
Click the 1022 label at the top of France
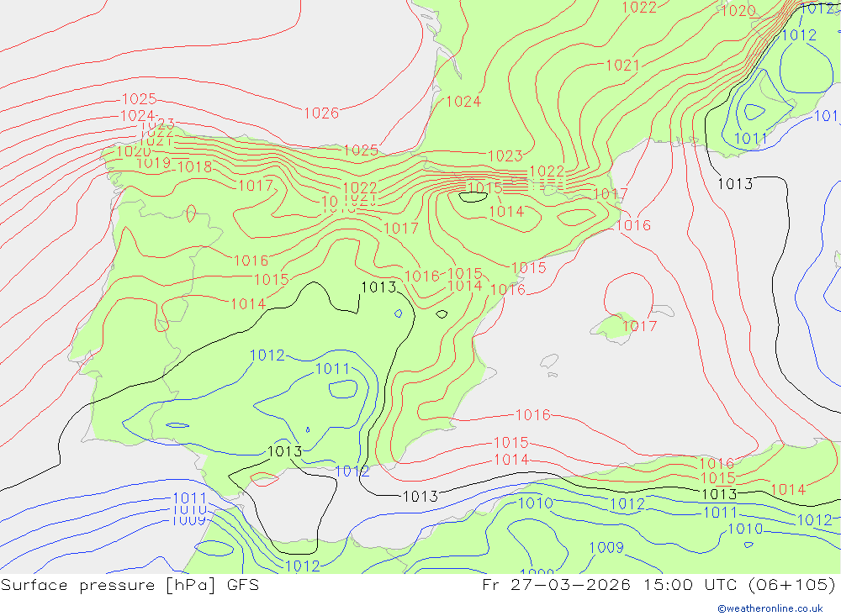(639, 8)
